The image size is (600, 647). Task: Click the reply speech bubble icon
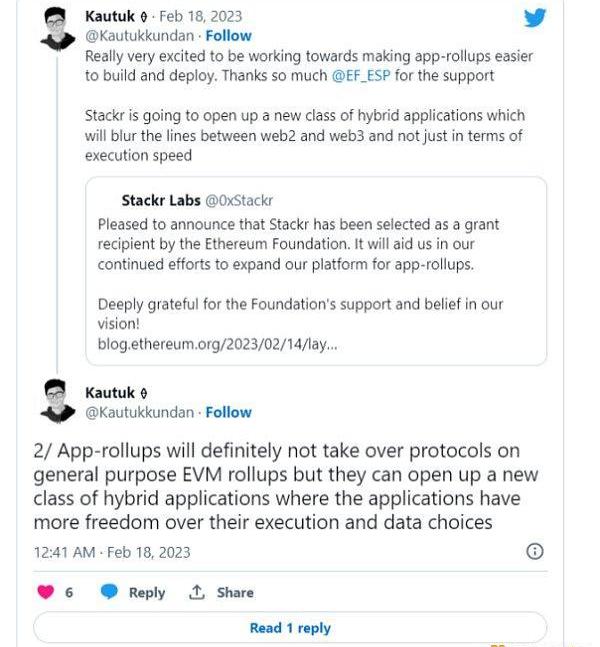point(110,592)
